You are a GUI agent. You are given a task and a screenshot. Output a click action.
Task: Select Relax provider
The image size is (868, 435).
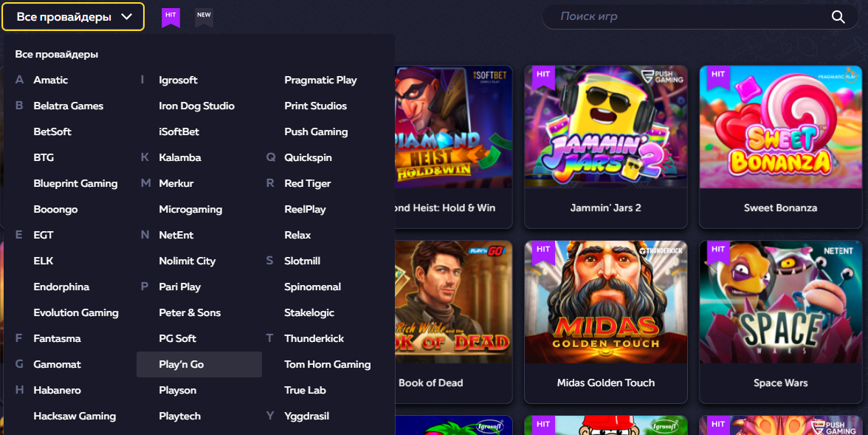pos(297,235)
